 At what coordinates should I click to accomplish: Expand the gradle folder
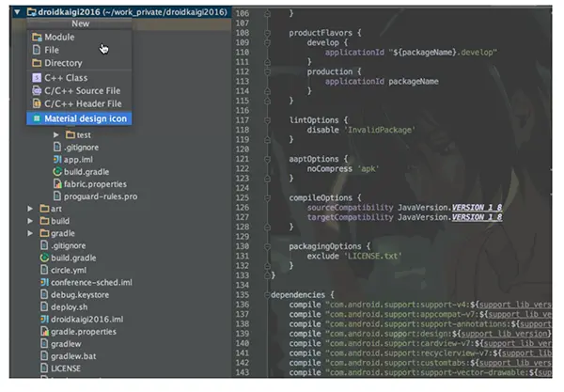[x=30, y=233]
